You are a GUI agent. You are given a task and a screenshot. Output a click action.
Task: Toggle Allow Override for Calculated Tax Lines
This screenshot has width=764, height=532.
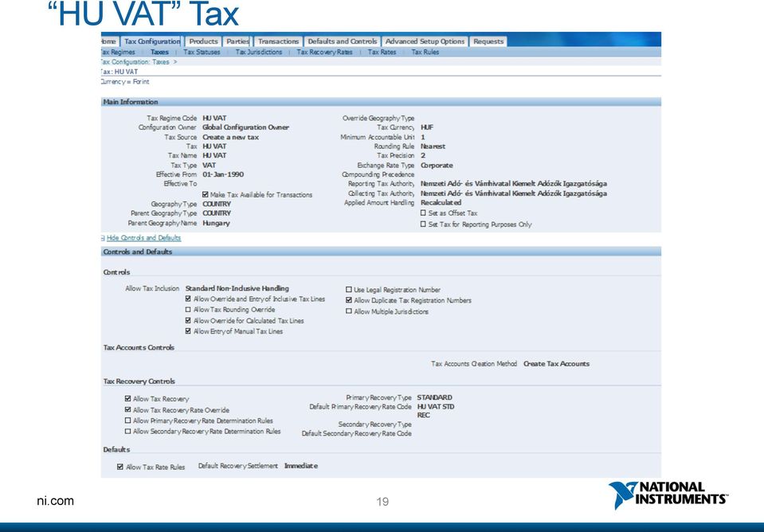coord(188,321)
